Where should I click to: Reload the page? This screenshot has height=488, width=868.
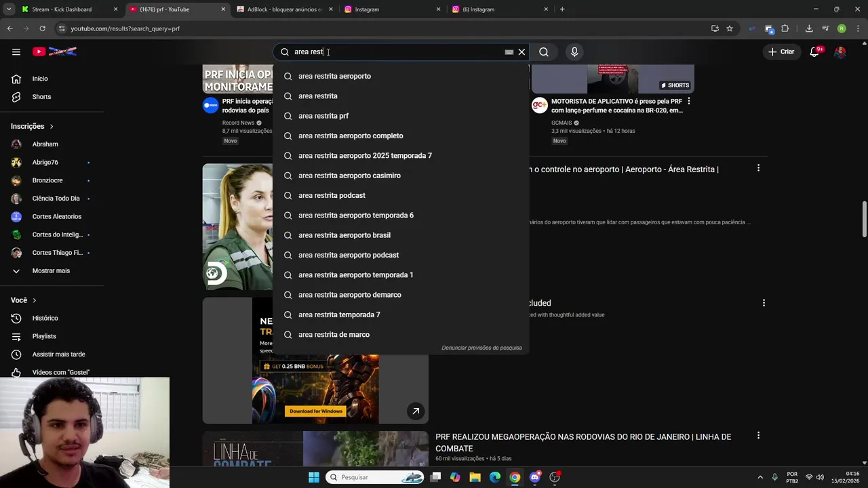(42, 28)
